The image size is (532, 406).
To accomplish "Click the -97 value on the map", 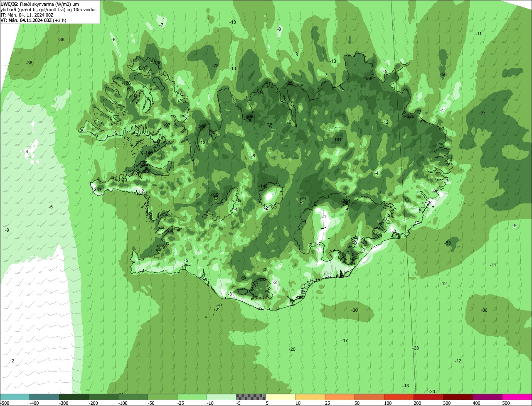I will coord(167,125).
